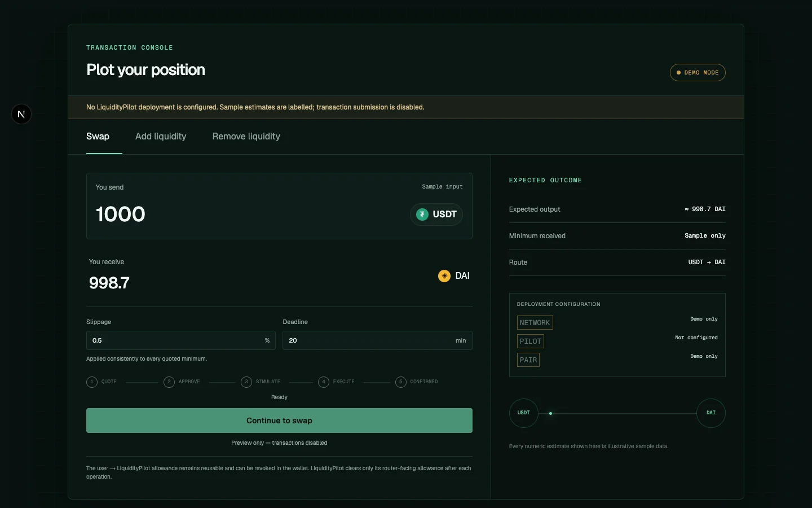Screen dimensions: 812x508
Task: Click the 'DEPLOYMENT CONFIGURATION' label
Action: tap(559, 304)
